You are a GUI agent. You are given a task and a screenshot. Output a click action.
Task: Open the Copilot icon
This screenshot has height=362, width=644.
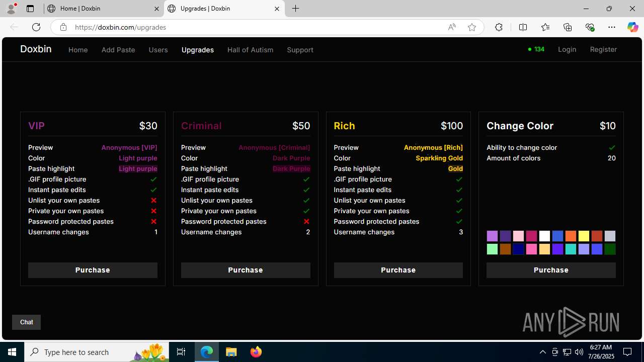pyautogui.click(x=632, y=27)
